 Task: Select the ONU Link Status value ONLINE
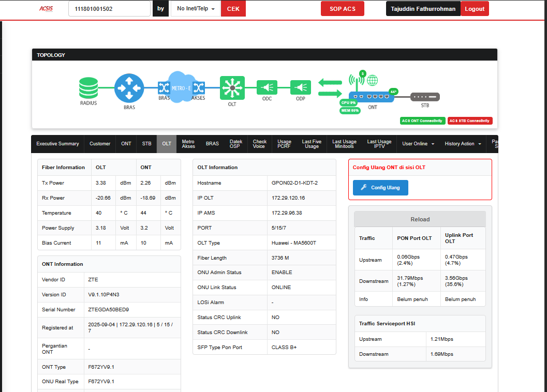coord(281,288)
